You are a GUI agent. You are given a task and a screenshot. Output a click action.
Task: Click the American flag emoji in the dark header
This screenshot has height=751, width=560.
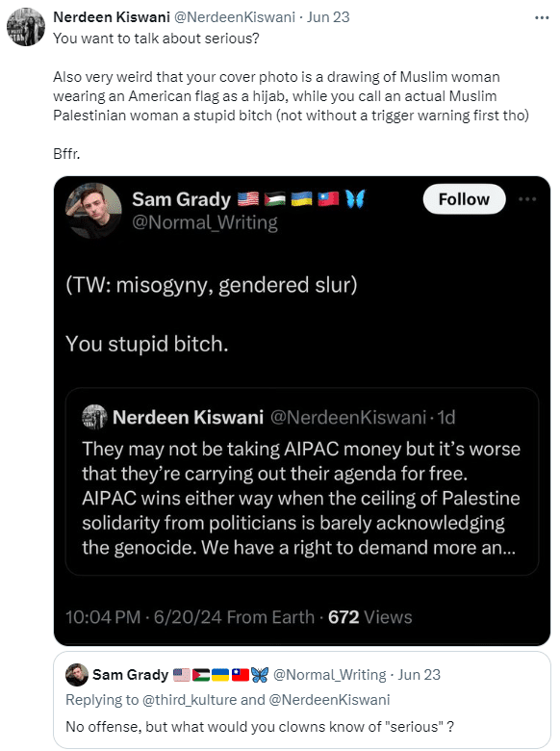[x=248, y=198]
